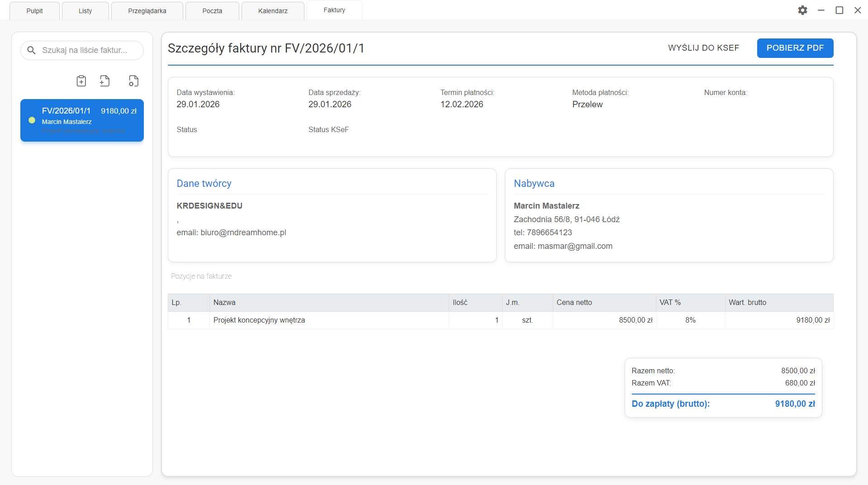
Task: Click WYŚLIJ DO KSEF button
Action: 703,48
